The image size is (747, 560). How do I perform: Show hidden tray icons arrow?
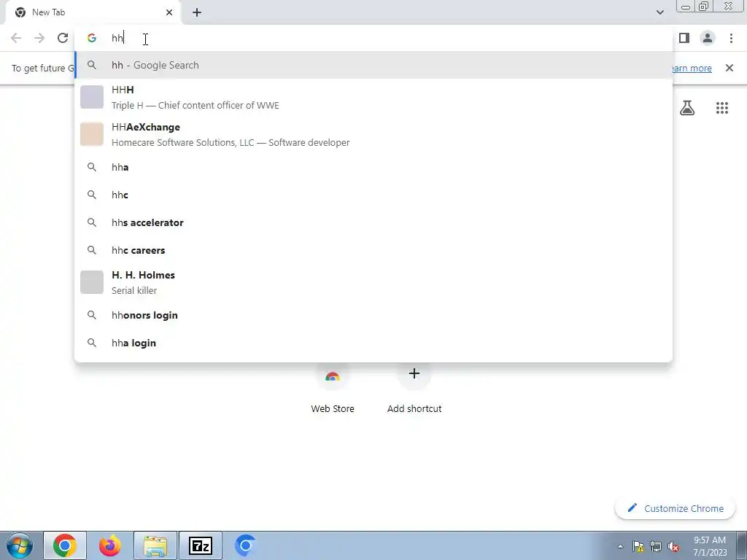[620, 546]
